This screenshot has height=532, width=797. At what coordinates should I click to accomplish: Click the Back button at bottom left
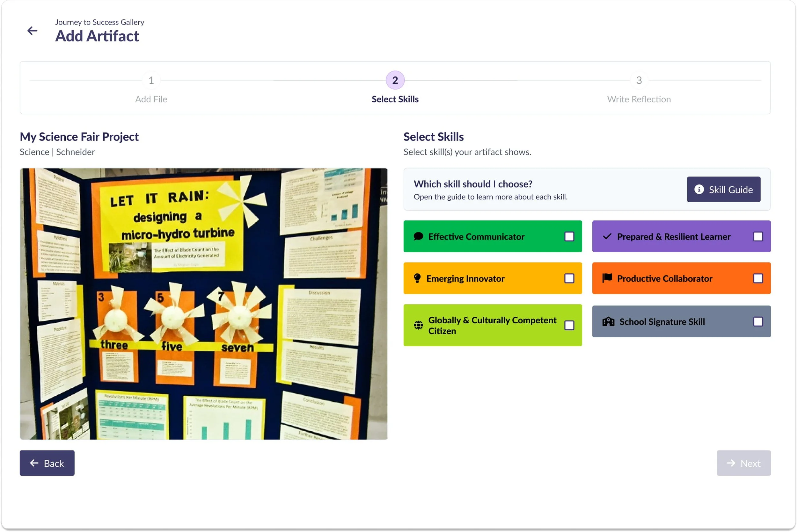tap(47, 463)
